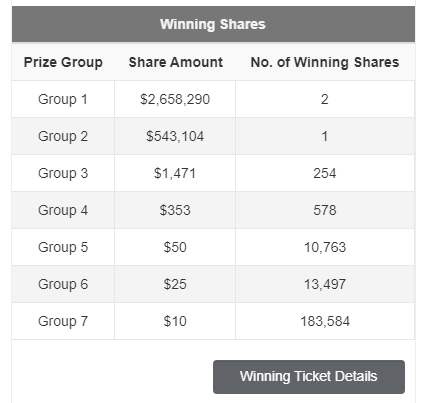Click the Share Amount column header
Viewport: 427px width, 403px height.
click(x=175, y=62)
